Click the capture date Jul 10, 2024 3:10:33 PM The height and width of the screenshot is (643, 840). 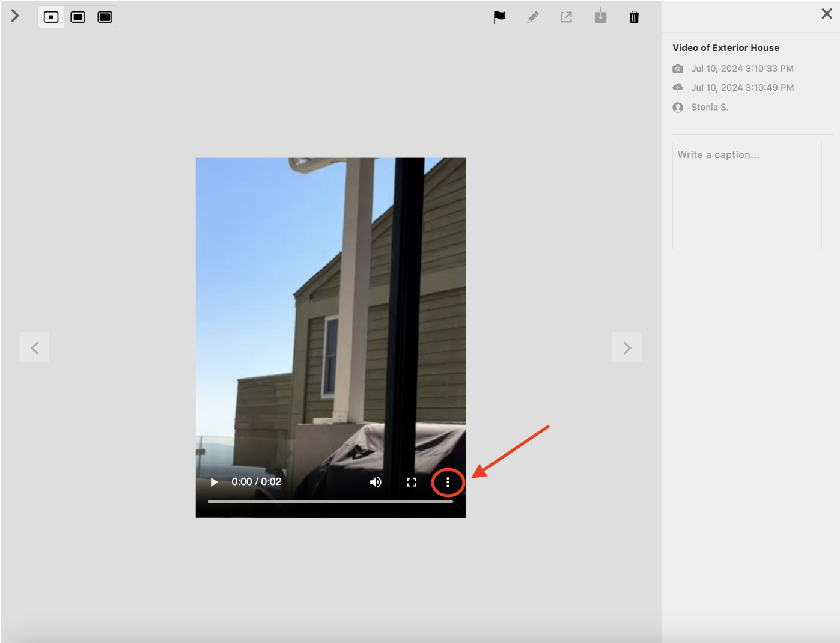coord(742,69)
